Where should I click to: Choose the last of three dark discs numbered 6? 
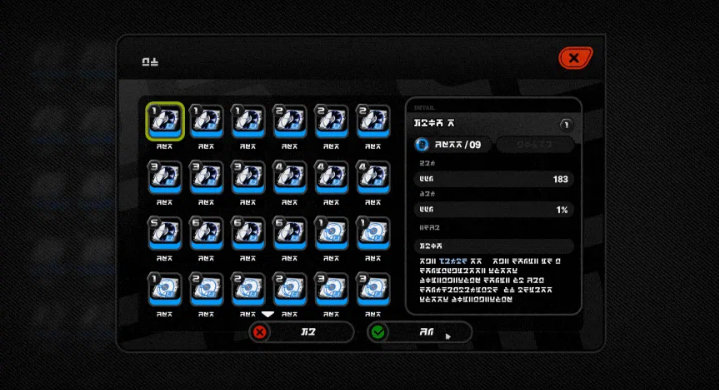pos(290,233)
